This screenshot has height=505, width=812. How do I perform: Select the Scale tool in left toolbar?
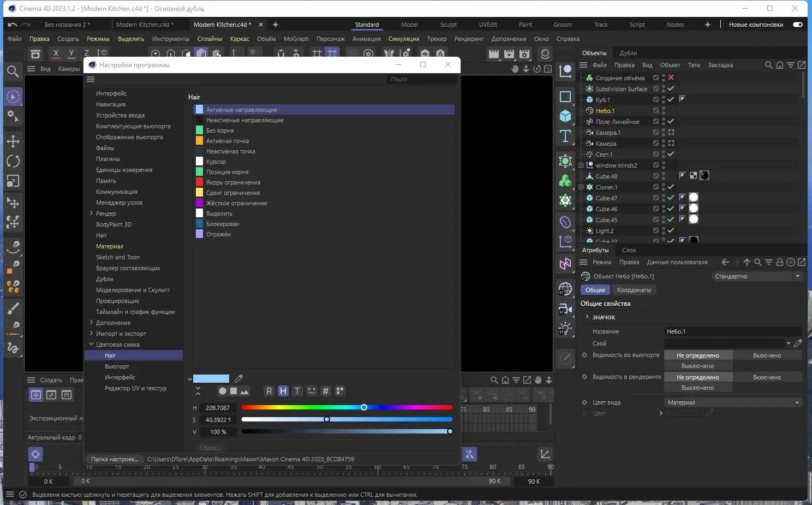13,181
